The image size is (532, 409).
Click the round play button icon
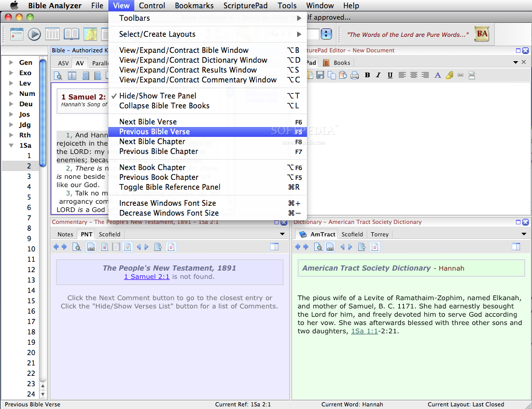coord(34,34)
